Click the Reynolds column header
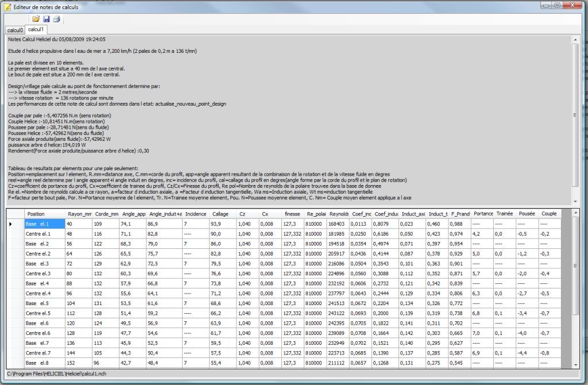The height and width of the screenshot is (385, 588). pos(338,214)
